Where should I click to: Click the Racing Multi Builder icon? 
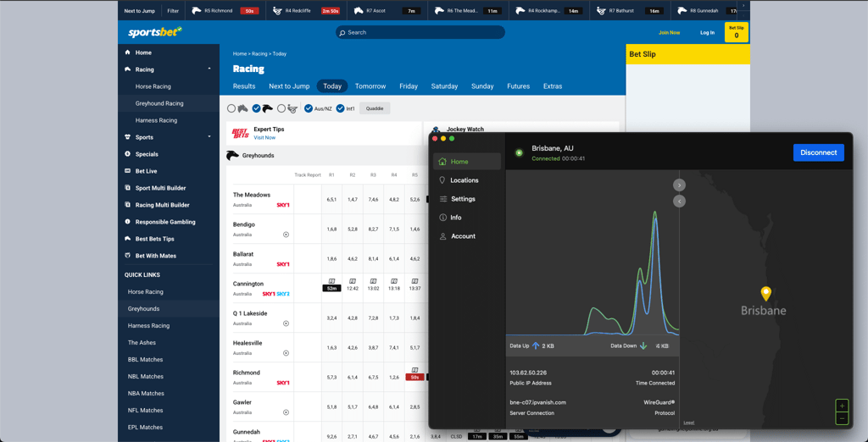pyautogui.click(x=128, y=205)
